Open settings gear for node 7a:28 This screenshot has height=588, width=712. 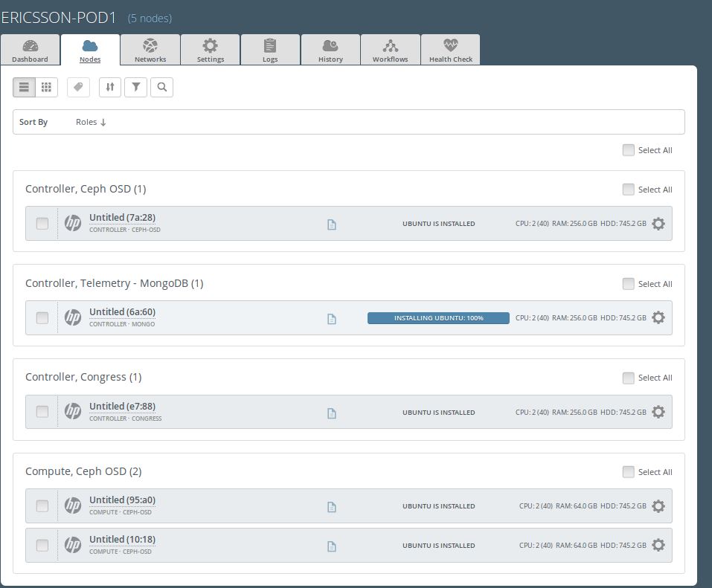click(658, 223)
